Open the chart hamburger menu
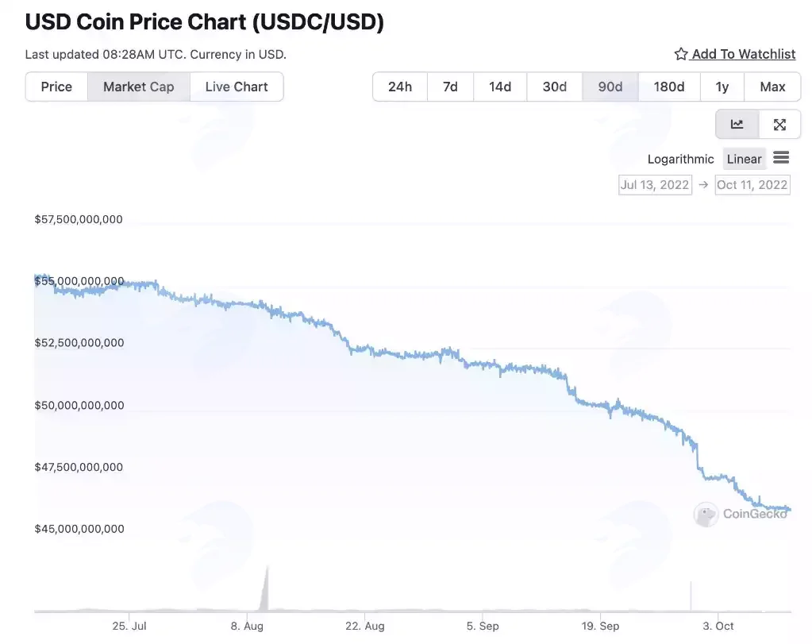This screenshot has height=644, width=812. tap(781, 157)
